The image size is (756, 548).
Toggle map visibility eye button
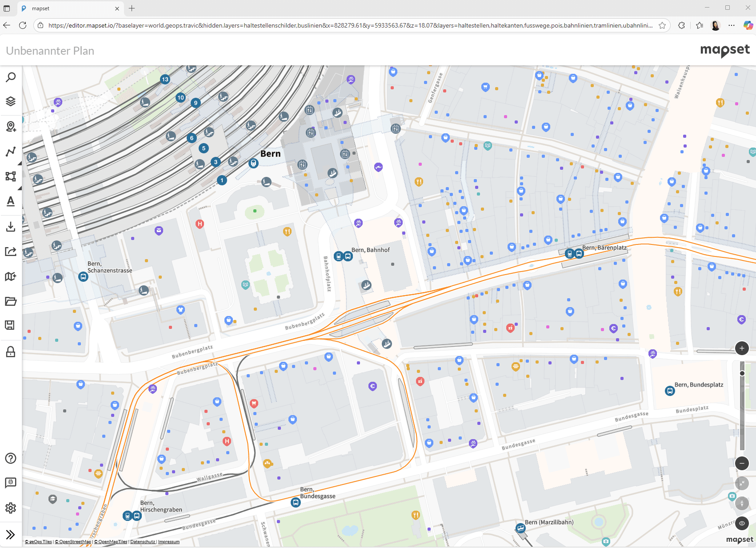pyautogui.click(x=742, y=524)
